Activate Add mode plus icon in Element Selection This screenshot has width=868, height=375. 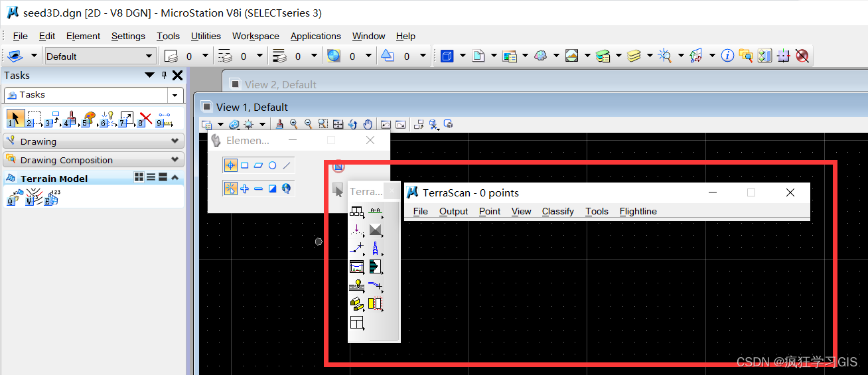point(245,188)
